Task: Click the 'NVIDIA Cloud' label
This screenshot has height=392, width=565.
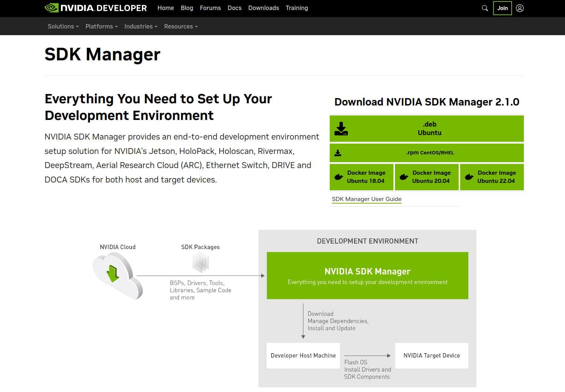Action: click(x=117, y=247)
